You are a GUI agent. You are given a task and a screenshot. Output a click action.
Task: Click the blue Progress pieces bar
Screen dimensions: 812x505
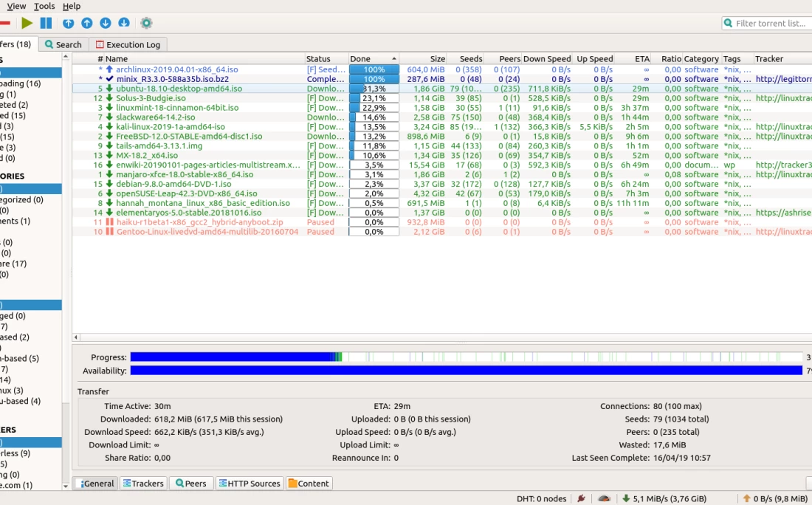pos(465,357)
